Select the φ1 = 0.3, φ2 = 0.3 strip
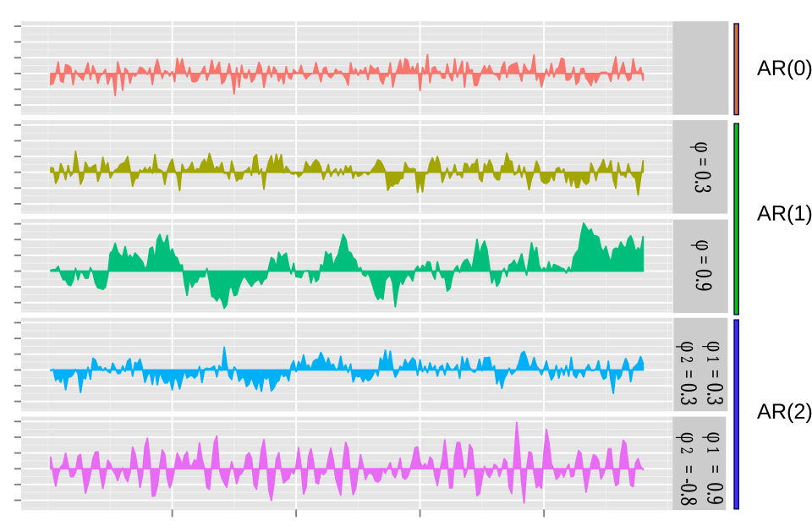812x532 pixels. (x=700, y=365)
